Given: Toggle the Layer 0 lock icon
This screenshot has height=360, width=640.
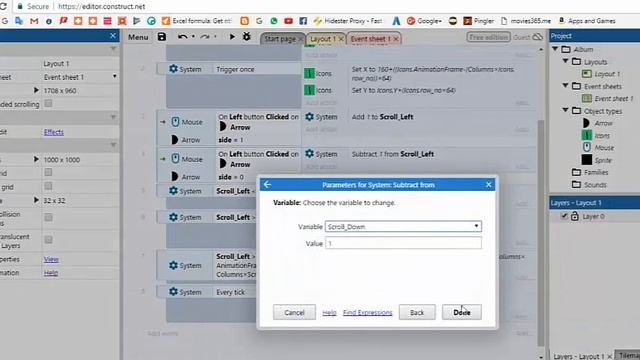Looking at the screenshot, I should pos(575,216).
